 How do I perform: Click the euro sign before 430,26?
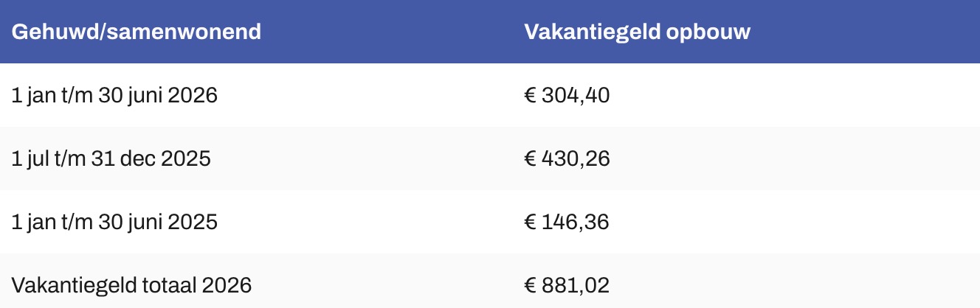click(x=530, y=158)
